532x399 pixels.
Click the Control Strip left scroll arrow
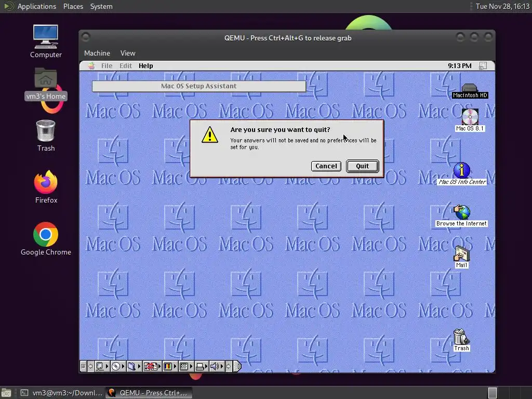90,366
